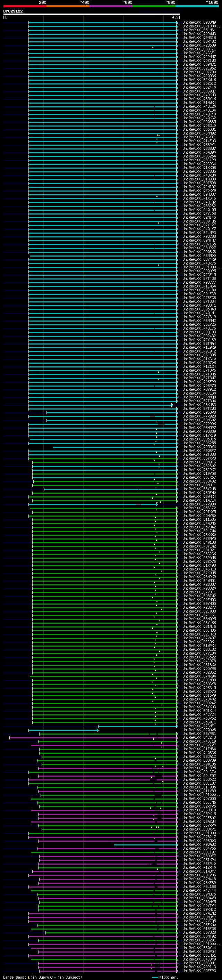This screenshot has width=222, height=980.
Task: Select hit label UniRef100_Q2PMN7
Action: [x=199, y=57]
